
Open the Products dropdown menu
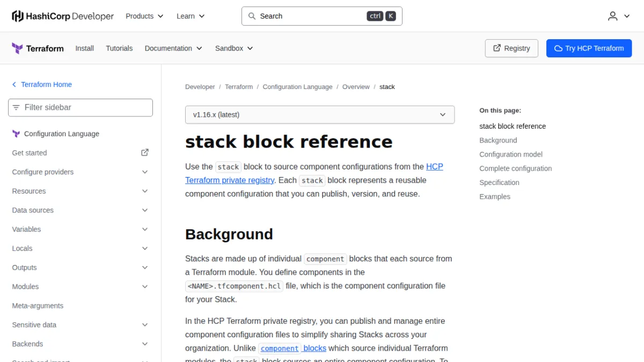[x=144, y=16]
